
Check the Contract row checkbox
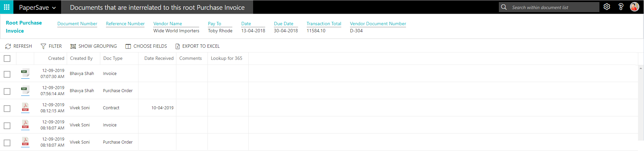7,109
